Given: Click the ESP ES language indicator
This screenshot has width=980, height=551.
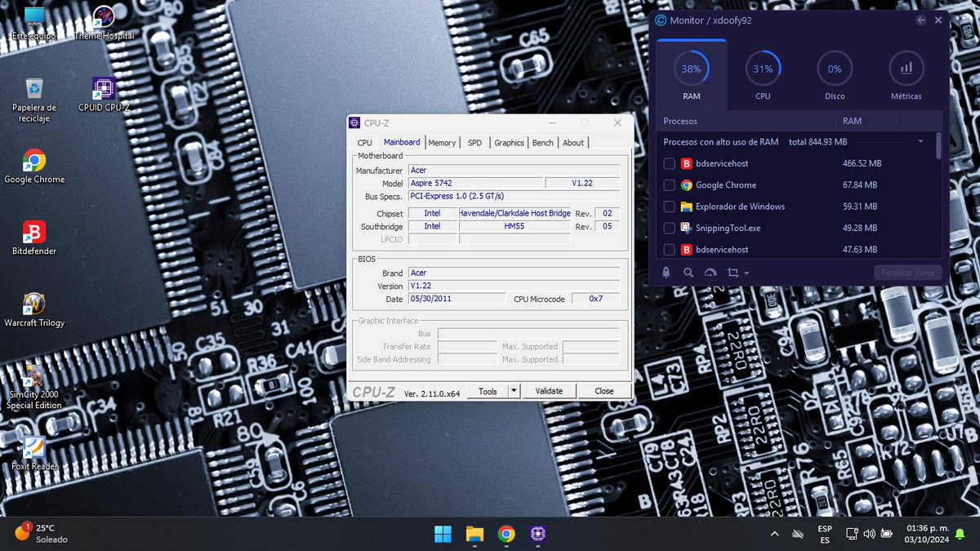Looking at the screenshot, I should tap(825, 534).
